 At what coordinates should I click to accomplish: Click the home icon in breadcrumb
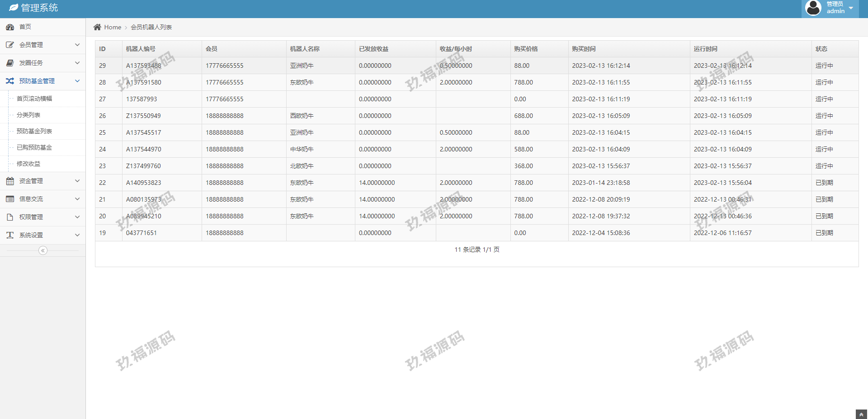point(97,27)
